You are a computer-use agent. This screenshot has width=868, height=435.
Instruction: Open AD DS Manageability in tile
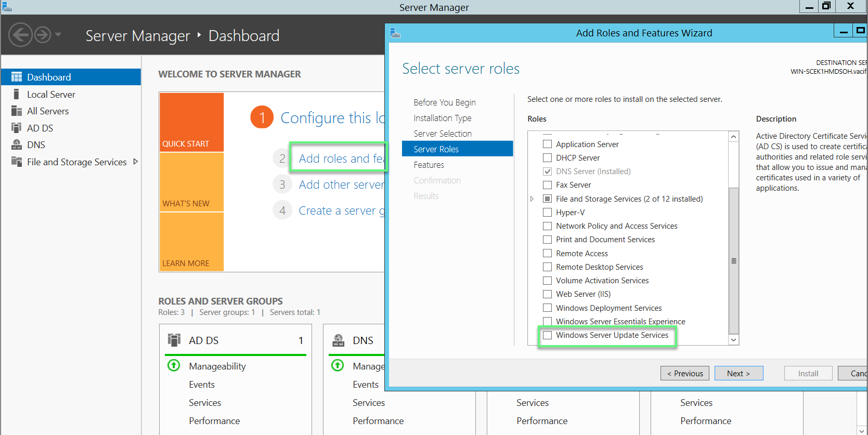click(x=217, y=366)
